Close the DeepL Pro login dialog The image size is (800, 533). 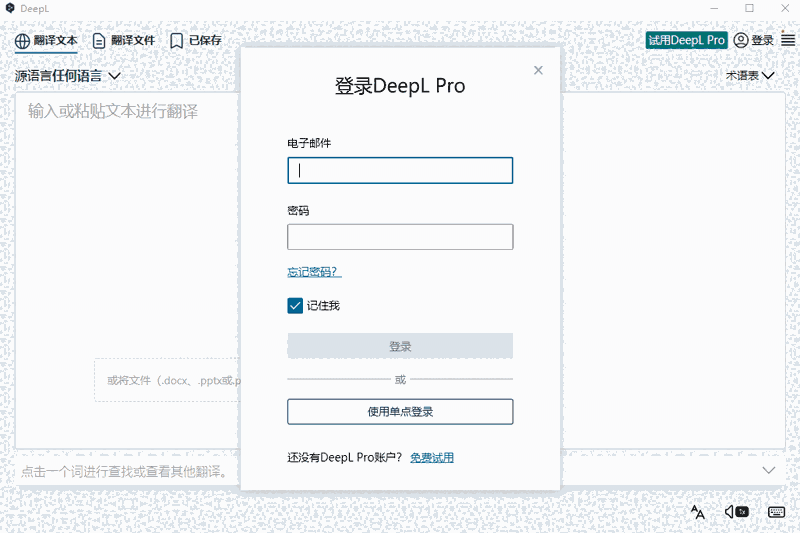pyautogui.click(x=538, y=70)
